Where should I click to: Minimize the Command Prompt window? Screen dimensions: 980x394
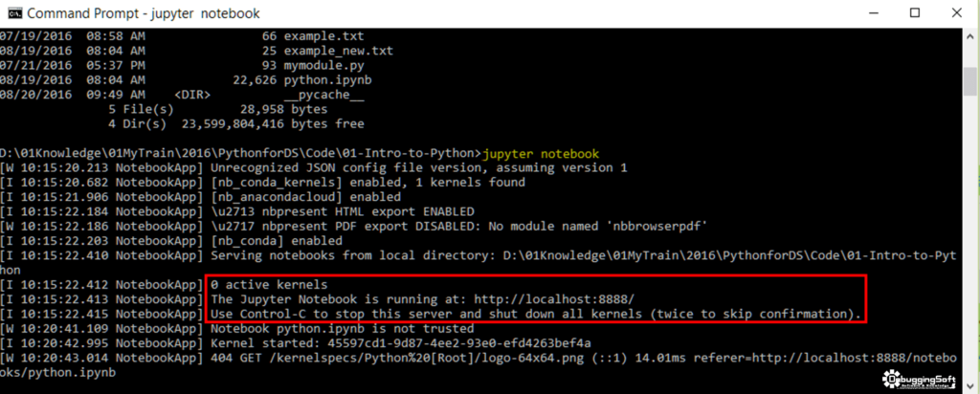coord(873,13)
